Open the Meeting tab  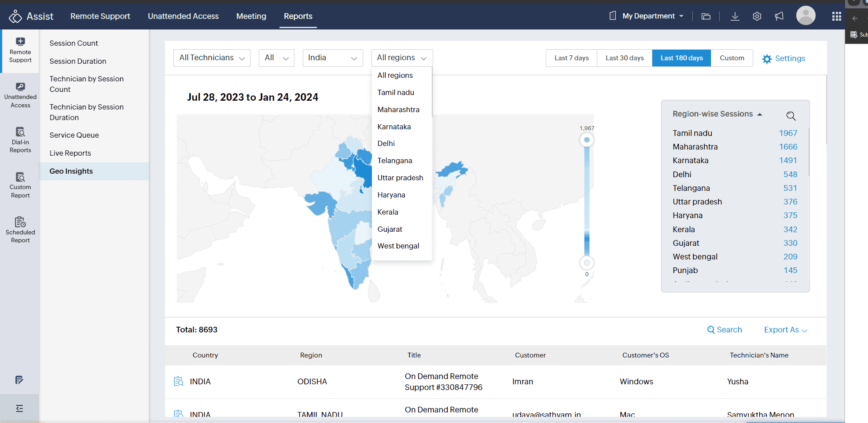pos(251,16)
